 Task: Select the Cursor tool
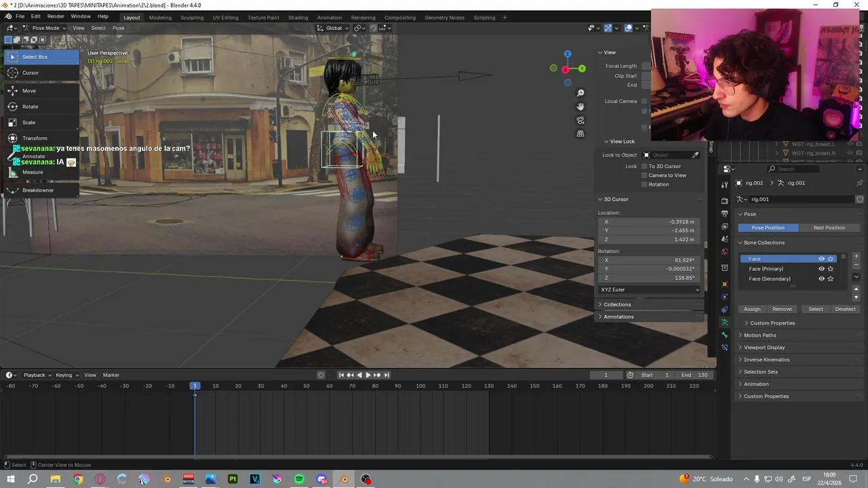tap(31, 73)
